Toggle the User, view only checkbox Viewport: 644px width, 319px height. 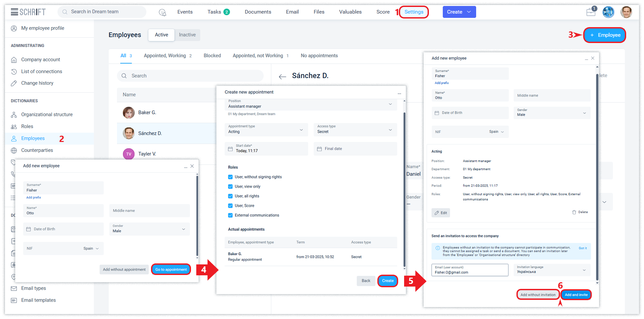pyautogui.click(x=230, y=187)
